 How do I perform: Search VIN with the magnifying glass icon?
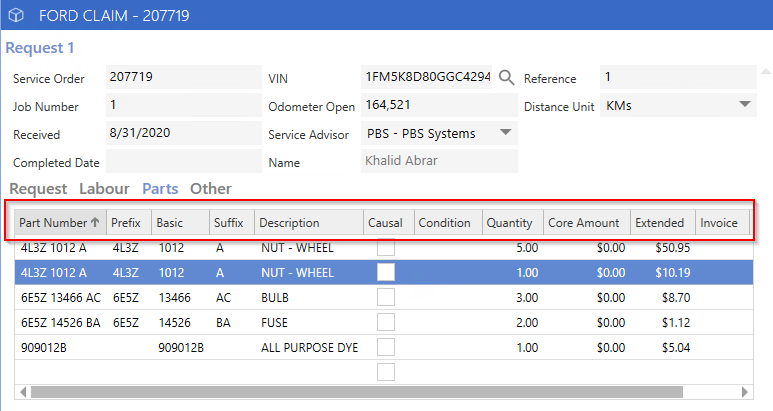506,77
